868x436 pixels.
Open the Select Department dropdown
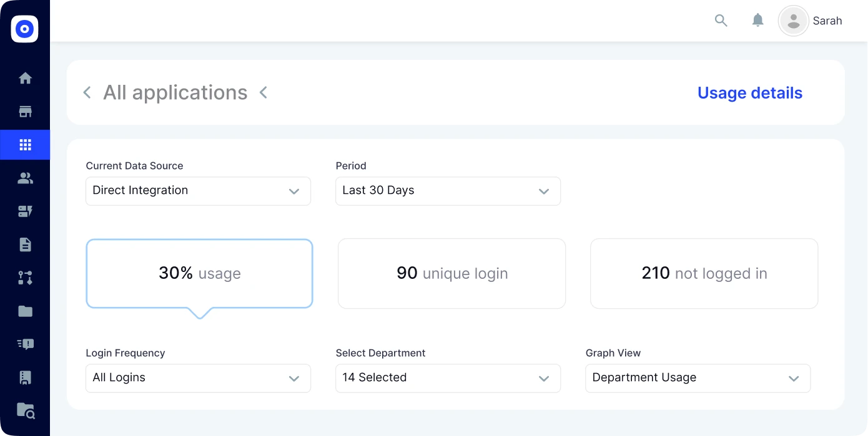point(448,378)
